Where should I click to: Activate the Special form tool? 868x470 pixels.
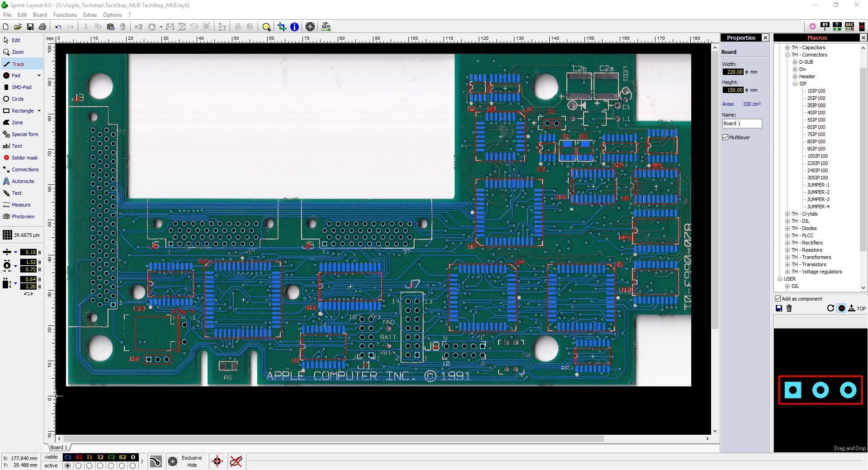pyautogui.click(x=20, y=134)
